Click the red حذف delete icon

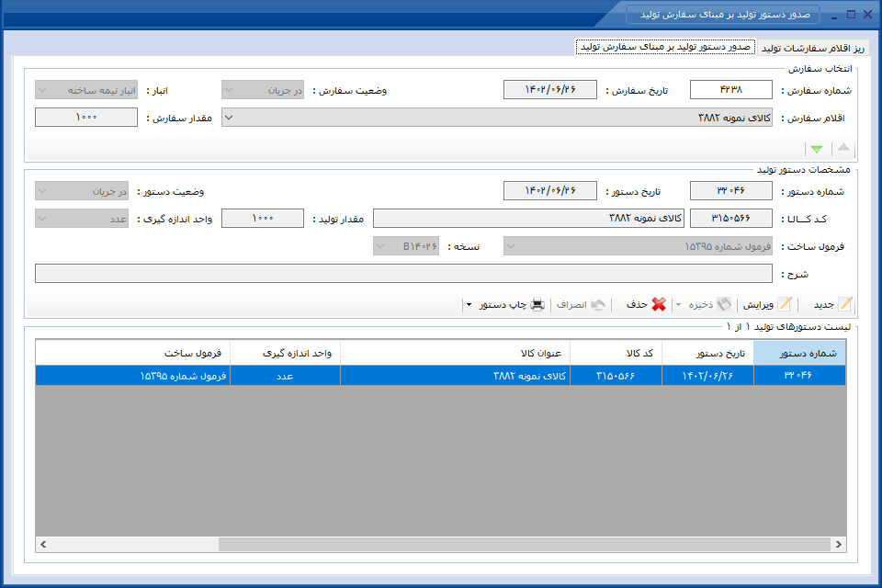[x=659, y=304]
